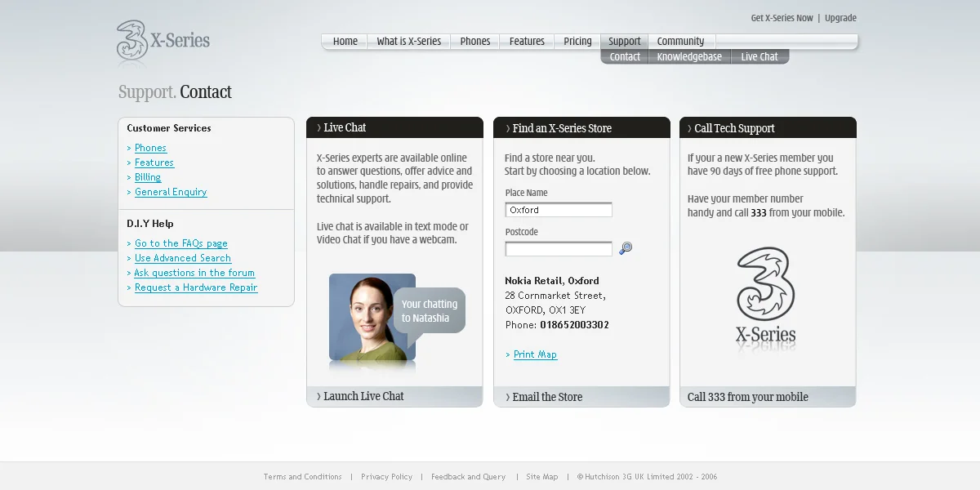Switch to the Contact sub-tab
Viewport: 980px width, 490px height.
pyautogui.click(x=625, y=57)
